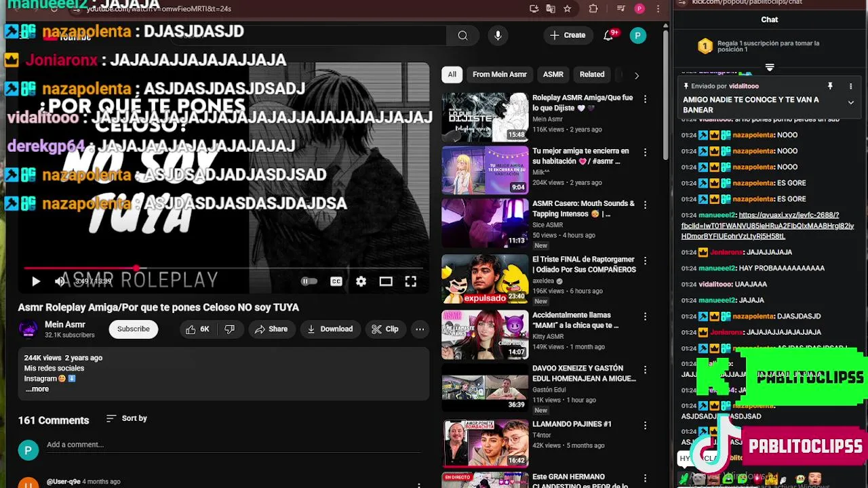Seek on the red video progress bar
The height and width of the screenshot is (488, 868).
(224, 268)
